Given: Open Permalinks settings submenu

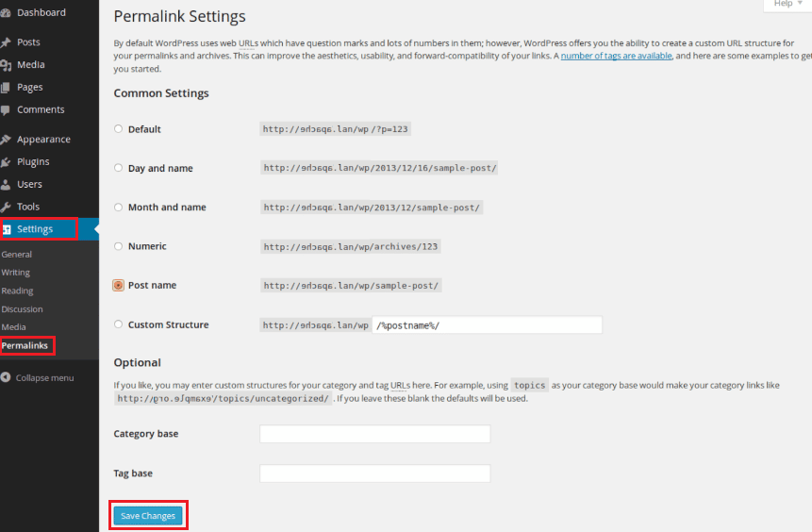Looking at the screenshot, I should coord(25,345).
